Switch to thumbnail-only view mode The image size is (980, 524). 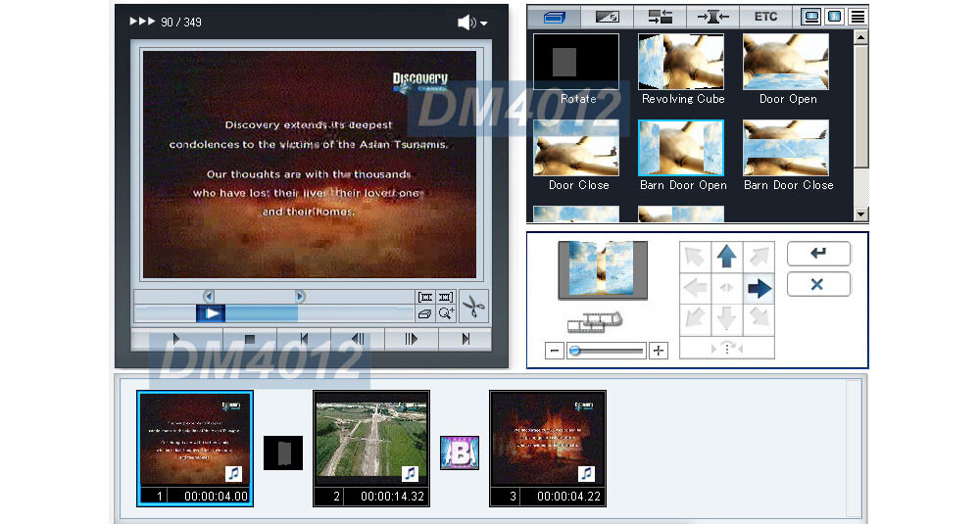[x=834, y=17]
